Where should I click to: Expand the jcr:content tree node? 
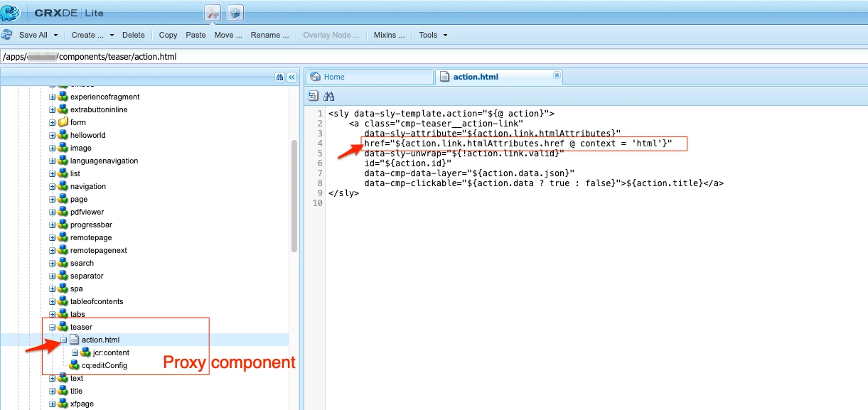[x=75, y=352]
